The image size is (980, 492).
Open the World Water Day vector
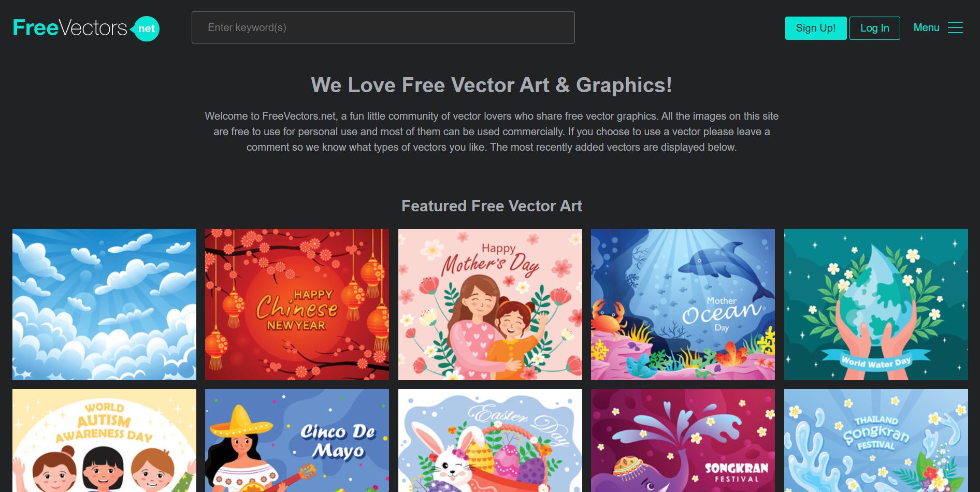point(876,305)
